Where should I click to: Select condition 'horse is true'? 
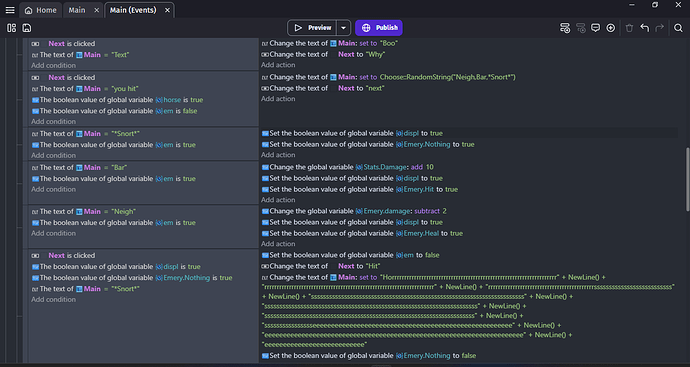click(117, 100)
